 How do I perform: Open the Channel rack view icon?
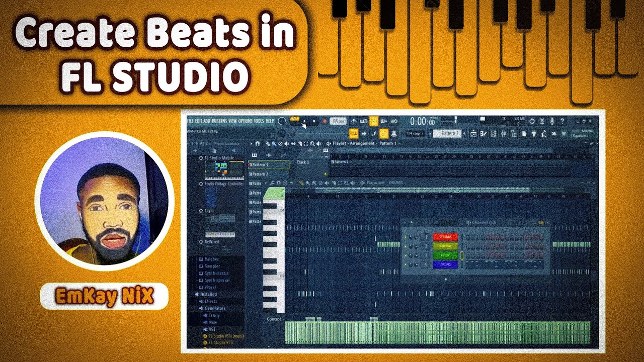[494, 134]
